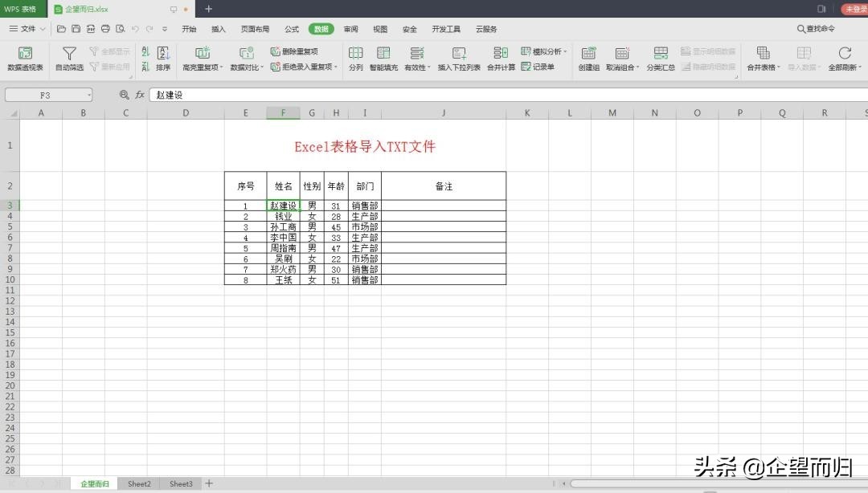Click the 创建组 create group icon
868x493 pixels.
[x=588, y=53]
